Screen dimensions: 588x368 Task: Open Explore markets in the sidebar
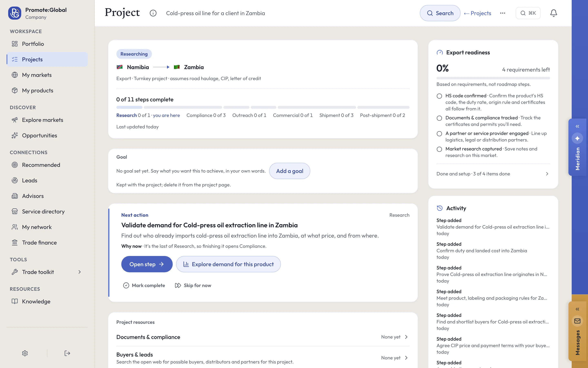click(x=47, y=120)
